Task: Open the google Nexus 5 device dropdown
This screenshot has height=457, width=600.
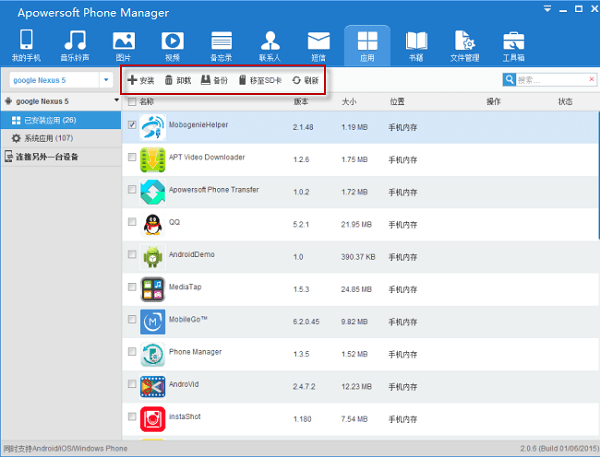Action: [x=106, y=79]
